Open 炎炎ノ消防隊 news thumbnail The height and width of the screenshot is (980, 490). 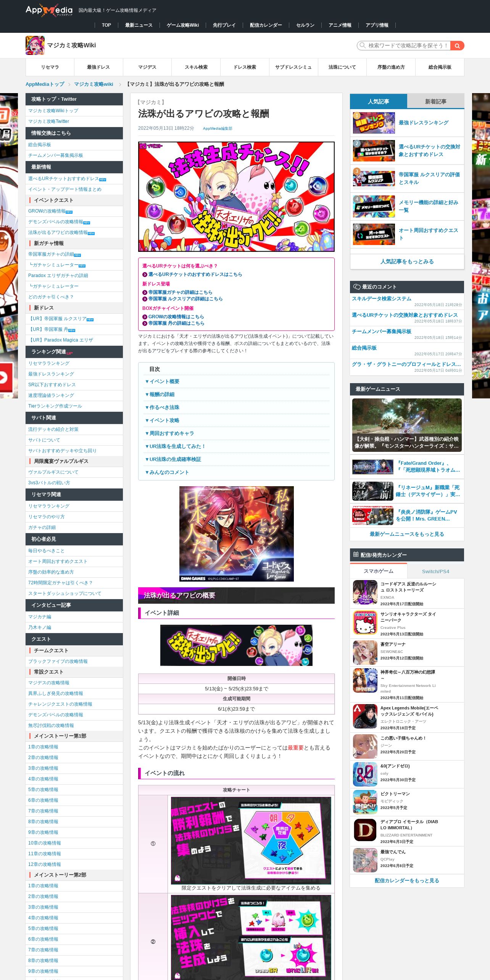pos(372,515)
